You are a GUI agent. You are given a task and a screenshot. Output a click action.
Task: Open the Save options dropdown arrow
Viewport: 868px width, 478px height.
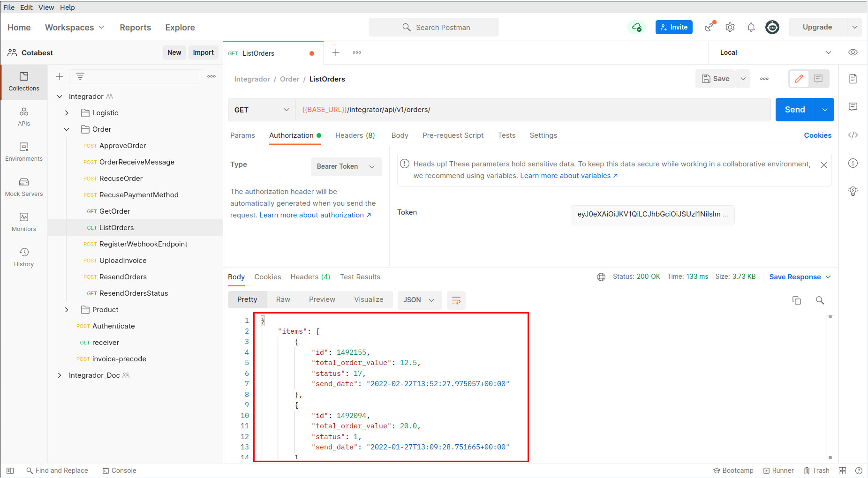[x=743, y=79]
